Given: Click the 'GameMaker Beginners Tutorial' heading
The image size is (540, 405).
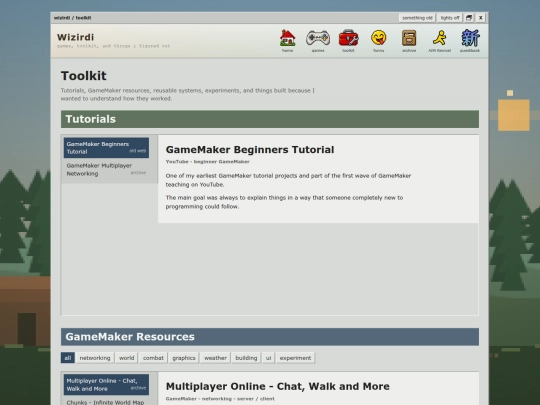Looking at the screenshot, I should click(250, 150).
